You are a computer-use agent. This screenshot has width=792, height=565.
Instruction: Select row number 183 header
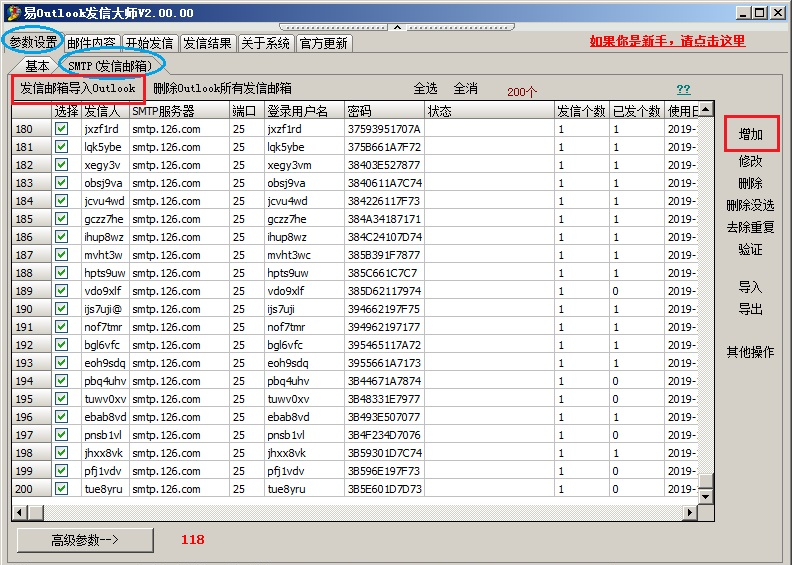[x=31, y=183]
